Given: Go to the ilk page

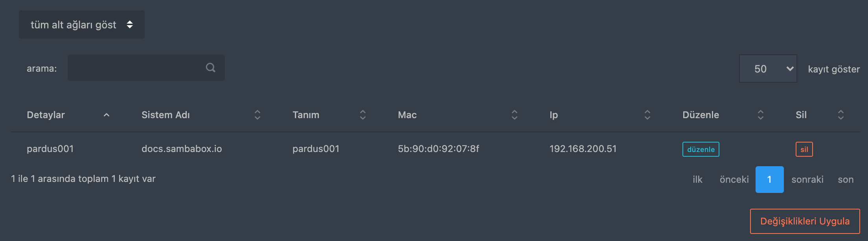Looking at the screenshot, I should coord(697,180).
